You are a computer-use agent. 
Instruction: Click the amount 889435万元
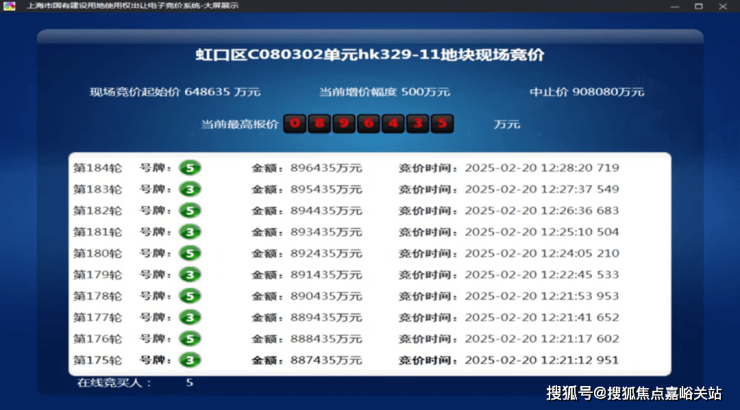(326, 318)
